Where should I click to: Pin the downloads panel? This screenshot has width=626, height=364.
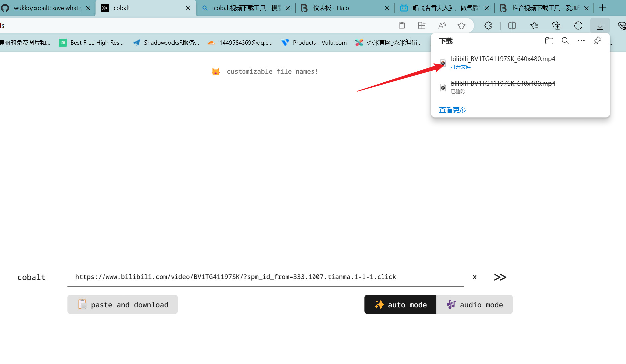(597, 41)
